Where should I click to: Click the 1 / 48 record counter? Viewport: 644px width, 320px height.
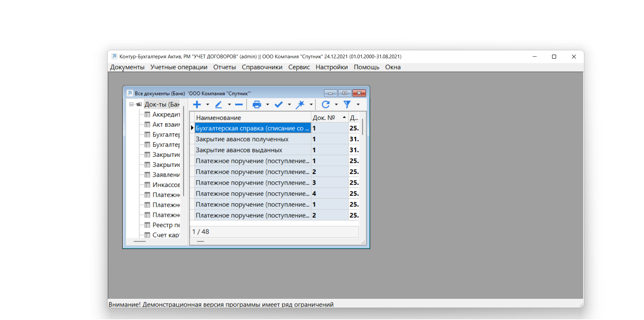point(201,232)
